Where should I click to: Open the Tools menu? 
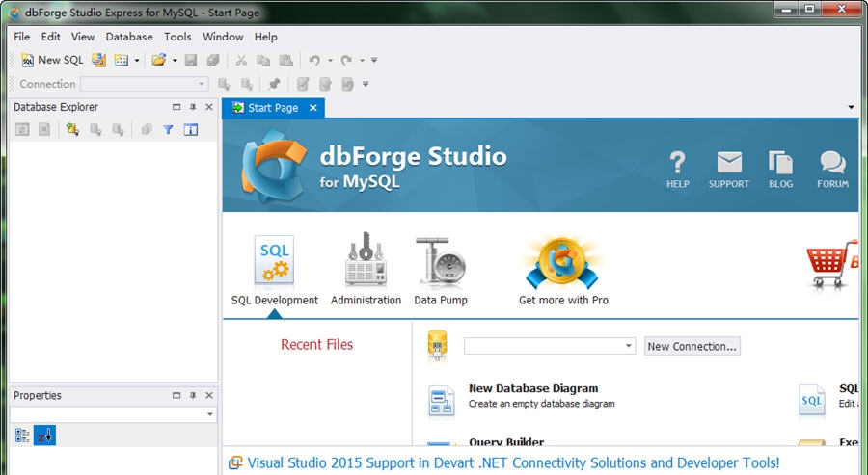click(177, 37)
